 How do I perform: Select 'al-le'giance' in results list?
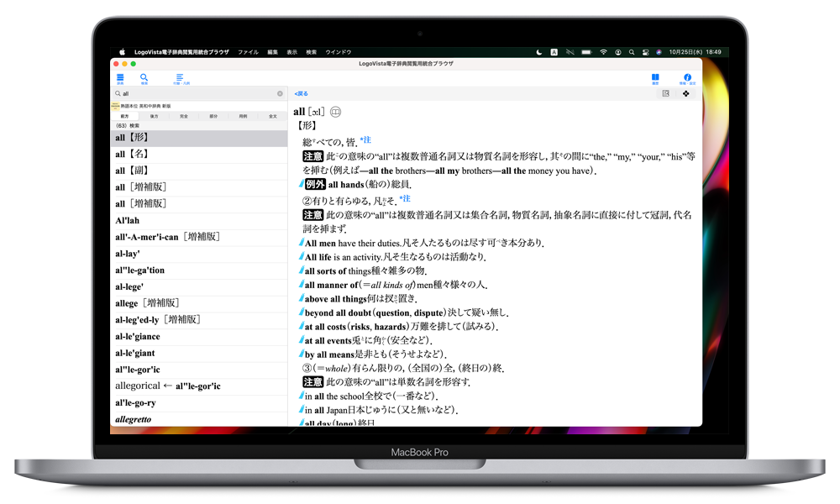(138, 337)
